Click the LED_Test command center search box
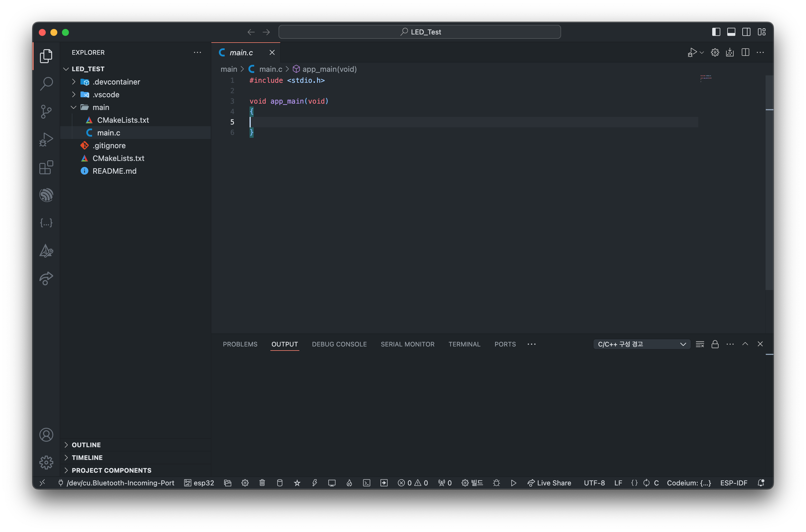 click(x=420, y=32)
